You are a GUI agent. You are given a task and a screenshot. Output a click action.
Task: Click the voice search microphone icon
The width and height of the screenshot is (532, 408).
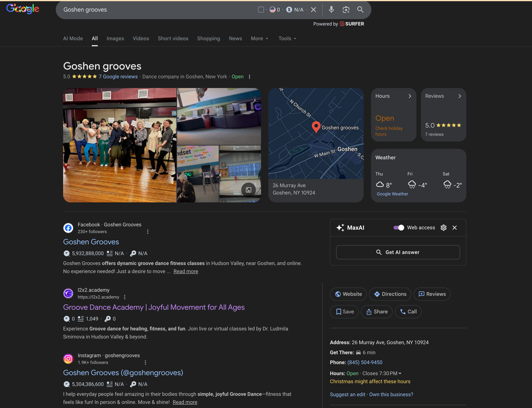[x=331, y=10]
